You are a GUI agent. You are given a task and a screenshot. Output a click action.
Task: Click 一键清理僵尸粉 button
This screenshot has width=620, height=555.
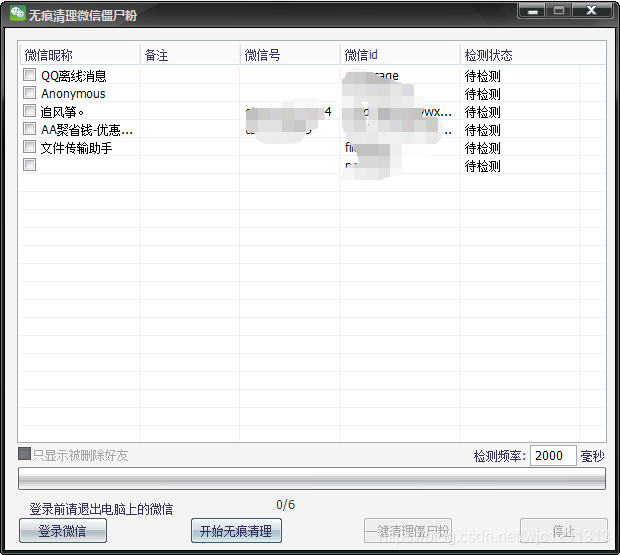[x=408, y=530]
